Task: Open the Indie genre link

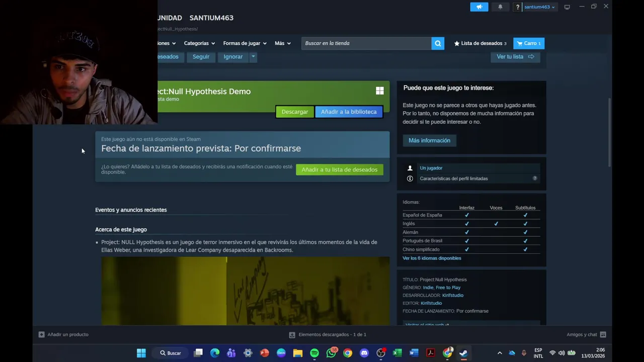Action: (x=428, y=288)
